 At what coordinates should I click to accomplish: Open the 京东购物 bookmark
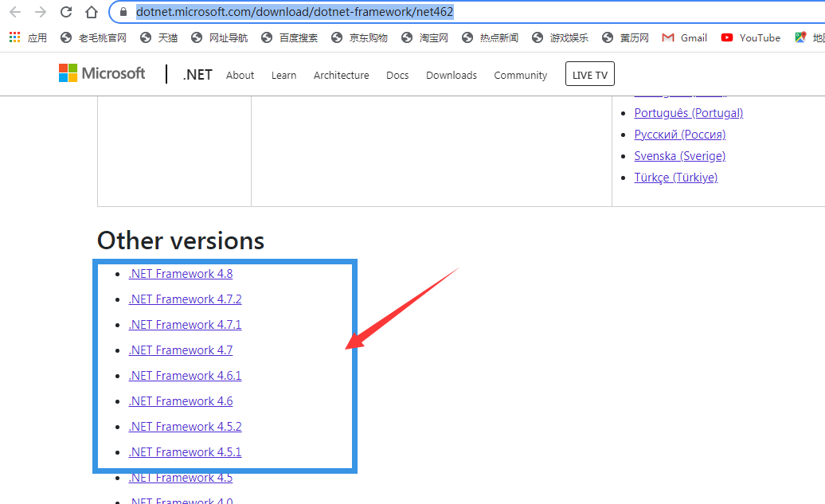(x=359, y=37)
